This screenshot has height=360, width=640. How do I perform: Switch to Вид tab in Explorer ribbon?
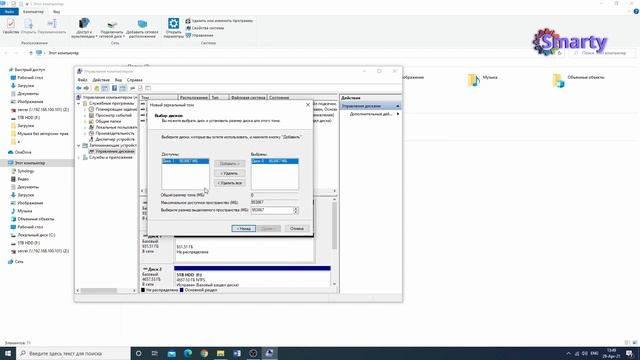pos(56,12)
